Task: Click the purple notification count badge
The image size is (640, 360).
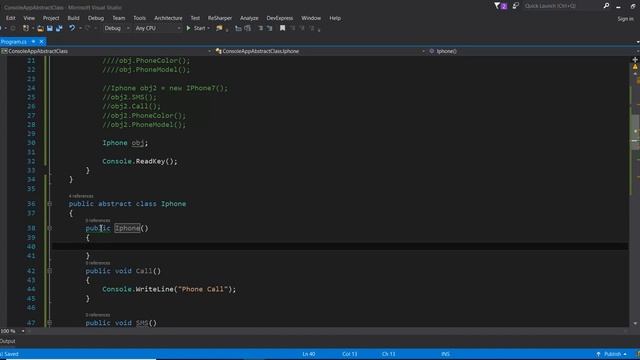Action: (504, 6)
